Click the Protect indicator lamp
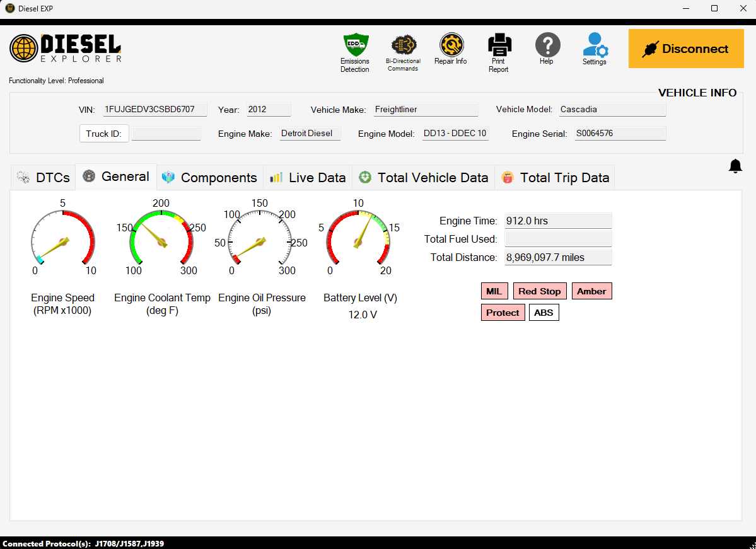The width and height of the screenshot is (756, 549). 503,313
